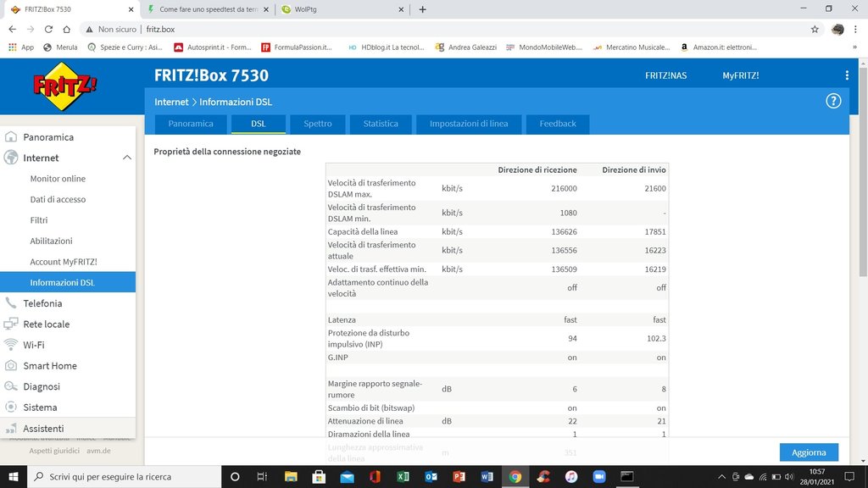Open a new Chrome tab
This screenshot has height=488, width=868.
[x=422, y=9]
